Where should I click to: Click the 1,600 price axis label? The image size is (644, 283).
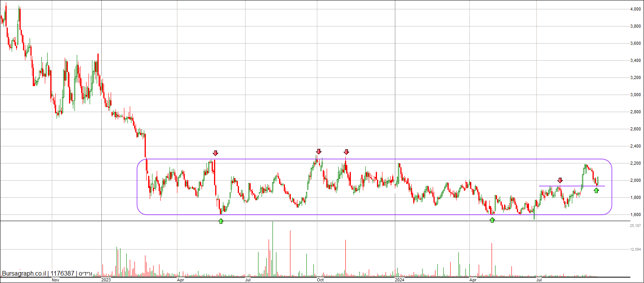pos(635,215)
